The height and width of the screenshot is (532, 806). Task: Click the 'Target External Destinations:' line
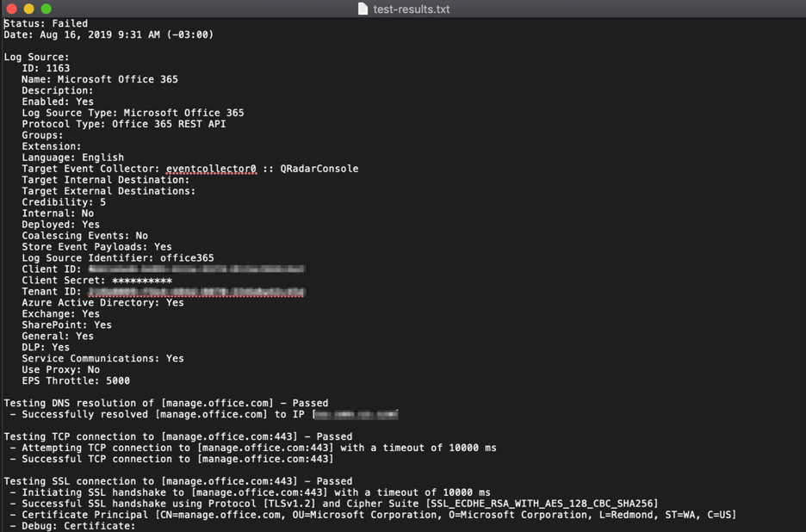pos(108,191)
